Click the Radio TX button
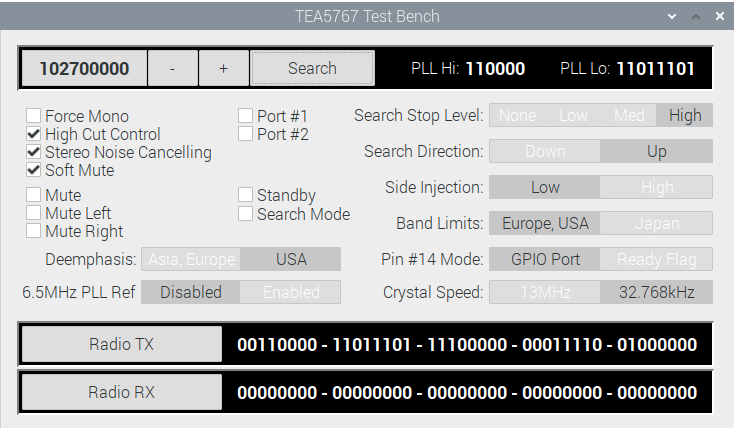 click(122, 344)
